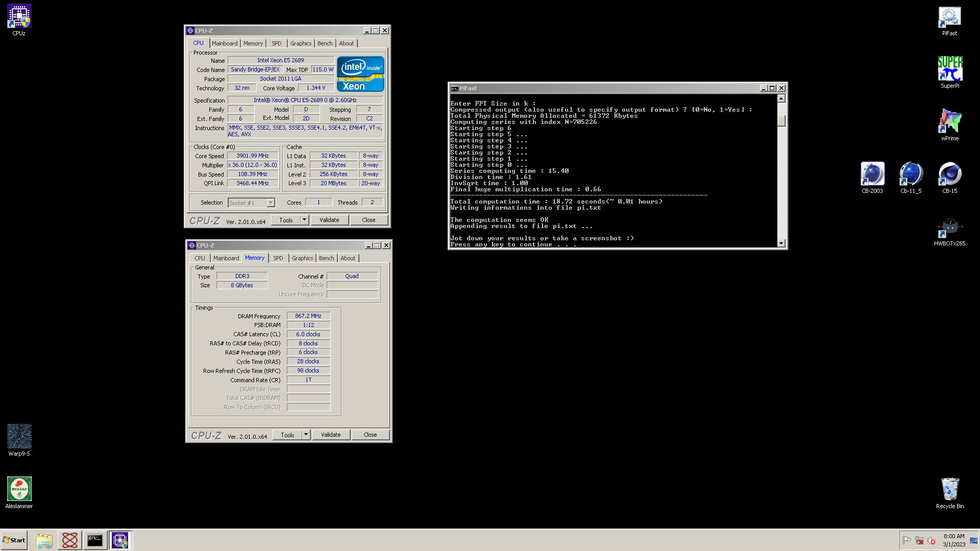Click the DRAM Frequency 867.2 MHz field
The width and height of the screenshot is (980, 551).
(x=308, y=316)
